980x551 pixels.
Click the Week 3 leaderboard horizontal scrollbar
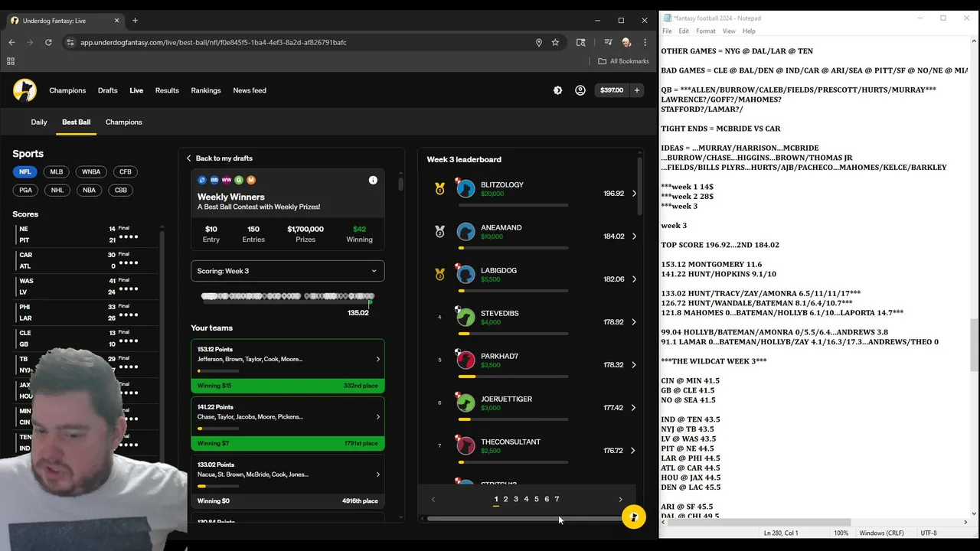pos(524,519)
